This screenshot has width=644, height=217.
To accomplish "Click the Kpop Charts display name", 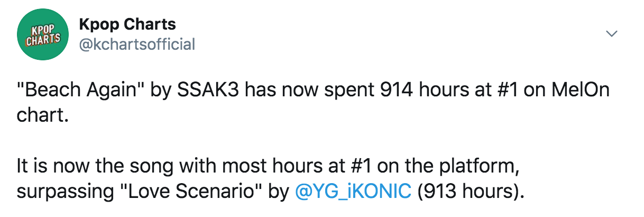I will click(127, 23).
